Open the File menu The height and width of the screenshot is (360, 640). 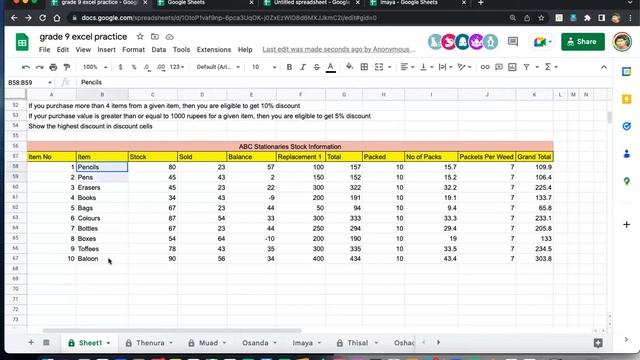(44, 49)
